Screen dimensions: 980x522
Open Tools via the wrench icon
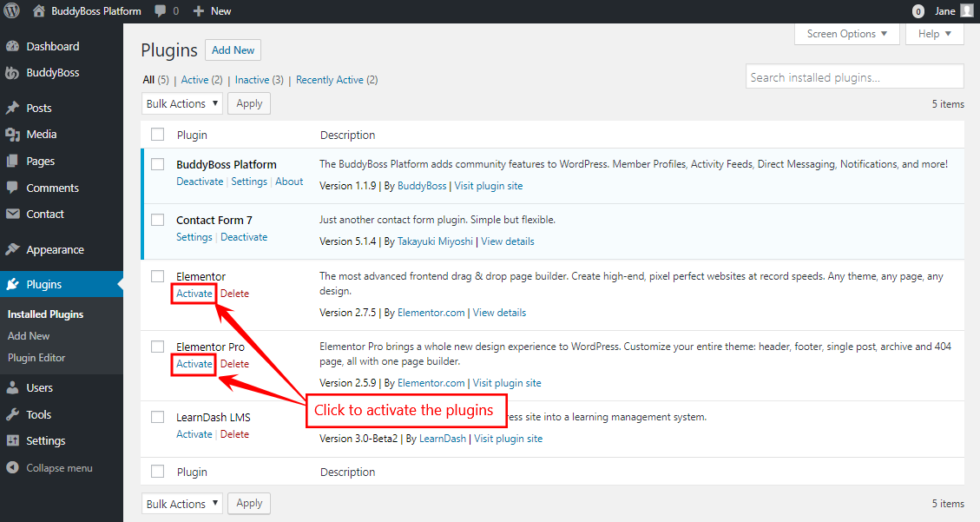point(15,414)
